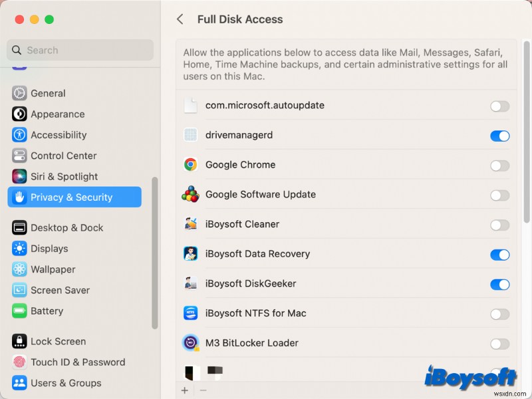This screenshot has height=399, width=532.
Task: Click the Control Center icon
Action: 19,156
